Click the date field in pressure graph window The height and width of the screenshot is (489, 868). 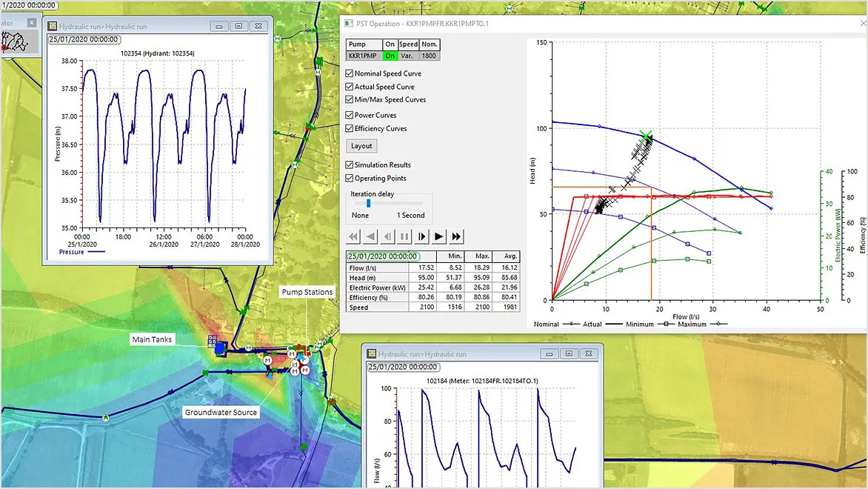coord(84,39)
